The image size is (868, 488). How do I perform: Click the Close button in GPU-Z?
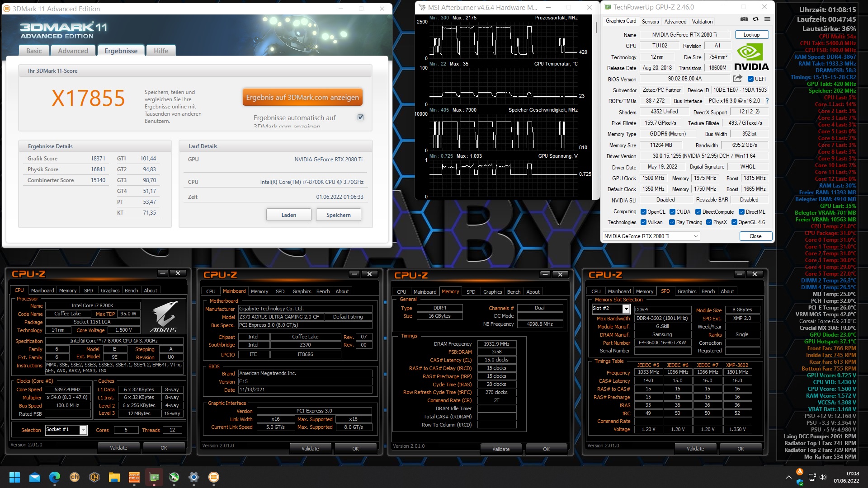(x=755, y=236)
